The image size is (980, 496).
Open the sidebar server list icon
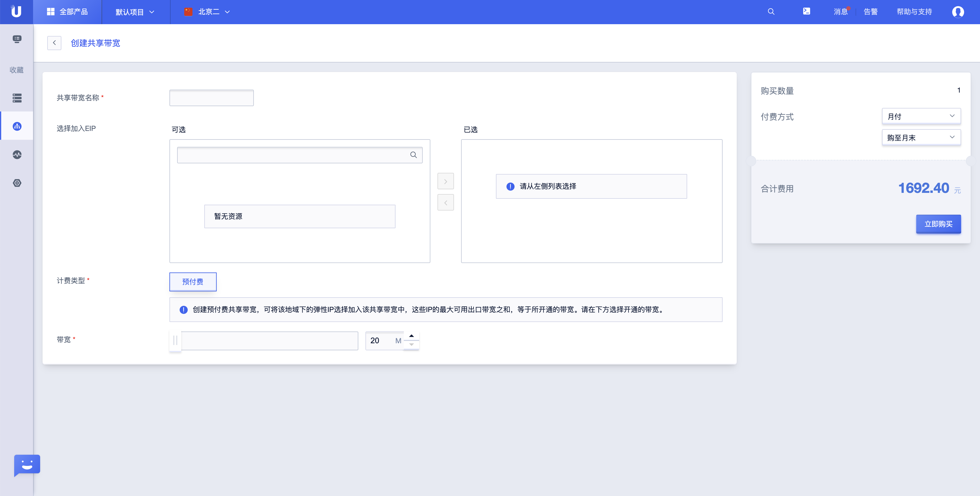pyautogui.click(x=17, y=98)
